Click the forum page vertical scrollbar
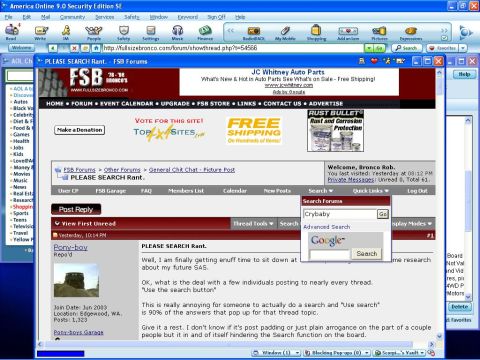The image size is (480, 360). 439,203
